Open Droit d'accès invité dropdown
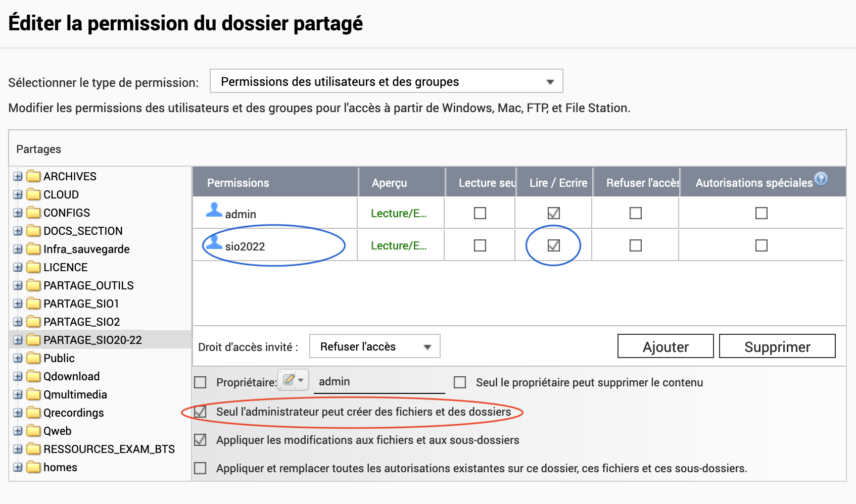 (374, 346)
